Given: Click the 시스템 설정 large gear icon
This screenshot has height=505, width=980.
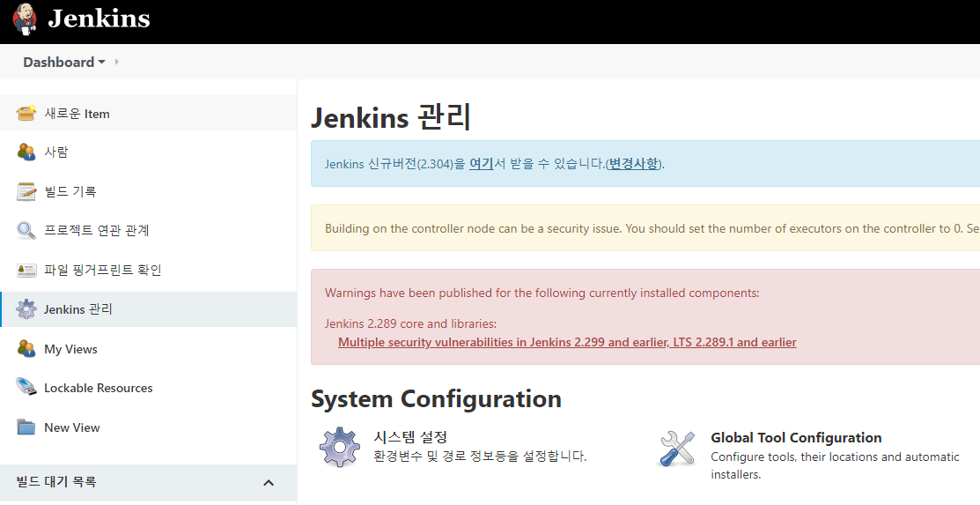Looking at the screenshot, I should (339, 448).
